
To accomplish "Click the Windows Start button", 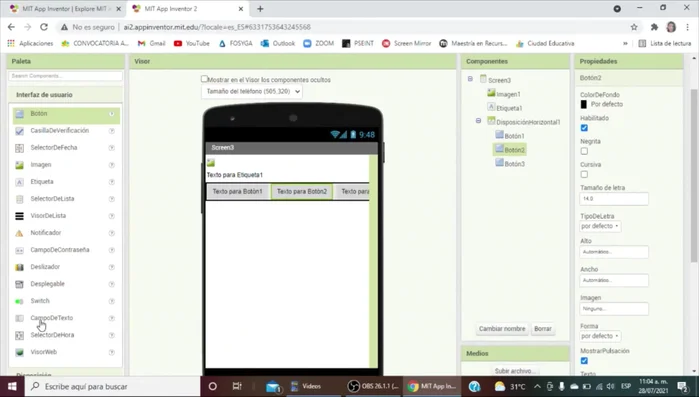I will click(x=12, y=386).
